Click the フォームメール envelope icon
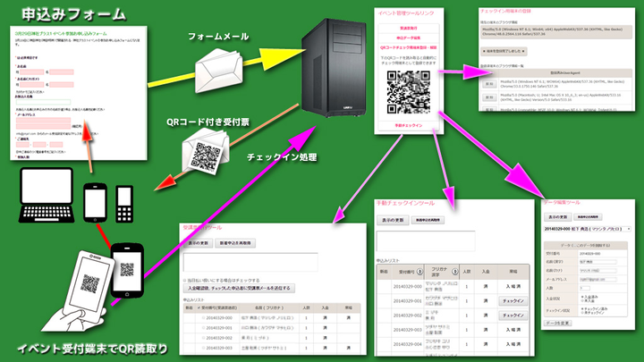 218,71
